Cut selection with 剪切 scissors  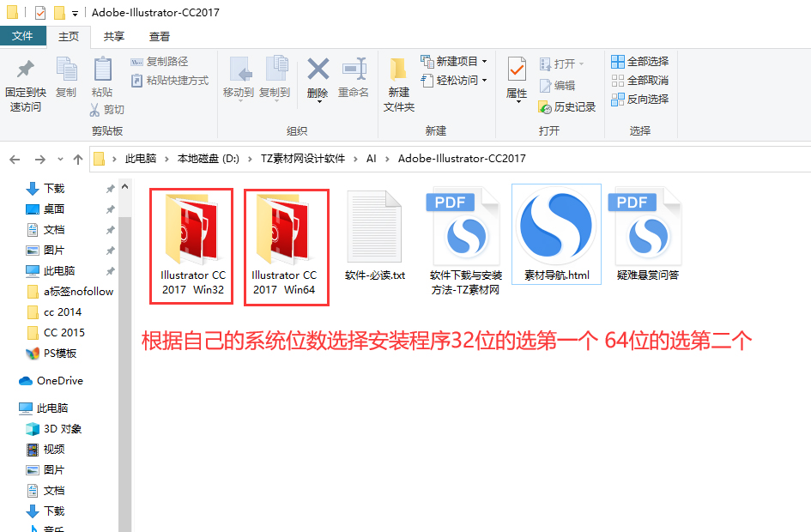tap(106, 110)
